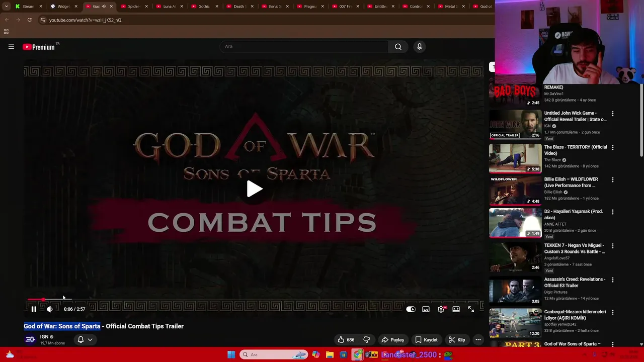Switch to theater mode view
Image resolution: width=644 pixels, height=362 pixels.
(456, 309)
